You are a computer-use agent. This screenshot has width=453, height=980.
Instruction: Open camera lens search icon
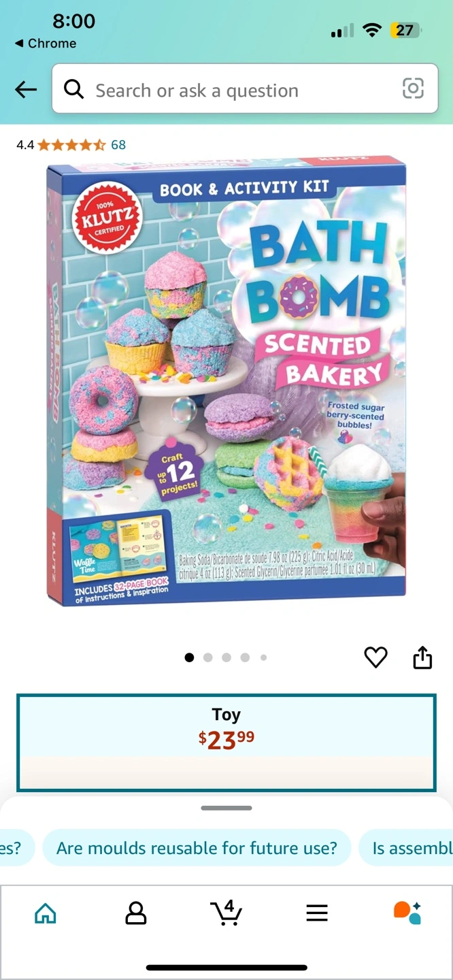click(x=413, y=88)
